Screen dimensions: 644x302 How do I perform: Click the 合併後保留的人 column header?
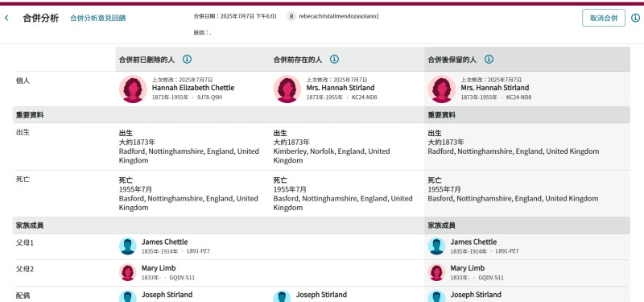[452, 60]
